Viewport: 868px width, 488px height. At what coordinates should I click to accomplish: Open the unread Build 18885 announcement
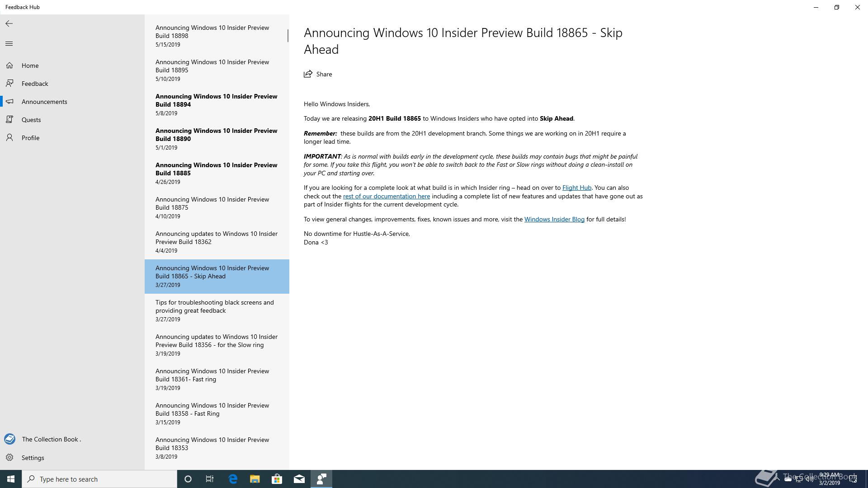point(217,174)
